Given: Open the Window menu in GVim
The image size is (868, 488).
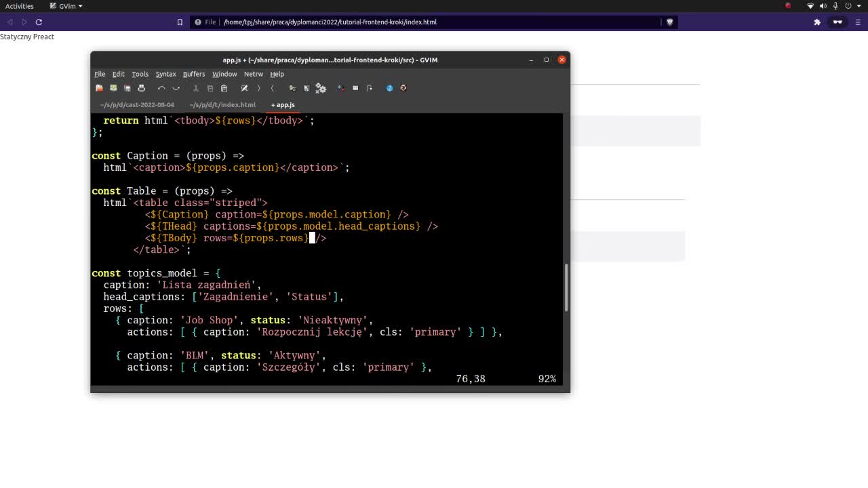Looking at the screenshot, I should click(224, 74).
